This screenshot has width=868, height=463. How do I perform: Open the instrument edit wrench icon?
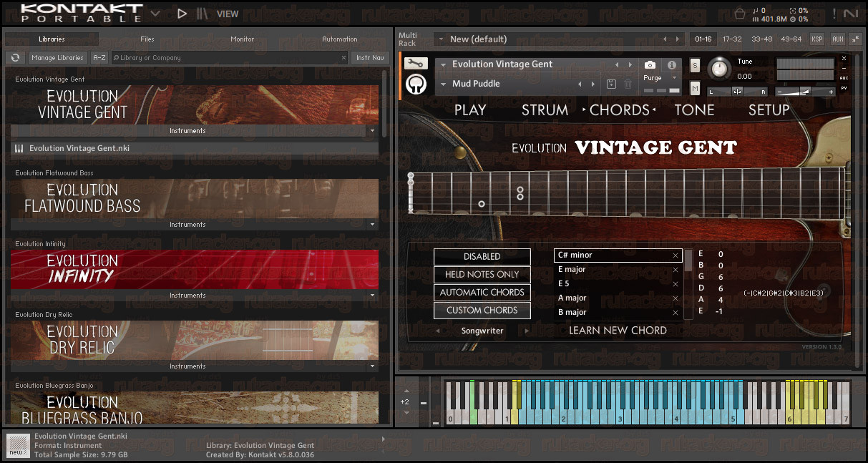pyautogui.click(x=416, y=64)
